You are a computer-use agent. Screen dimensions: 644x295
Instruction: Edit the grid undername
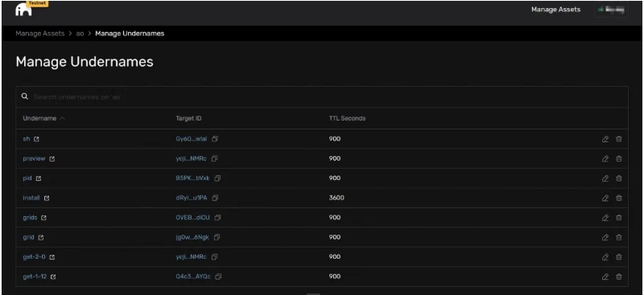click(x=605, y=238)
